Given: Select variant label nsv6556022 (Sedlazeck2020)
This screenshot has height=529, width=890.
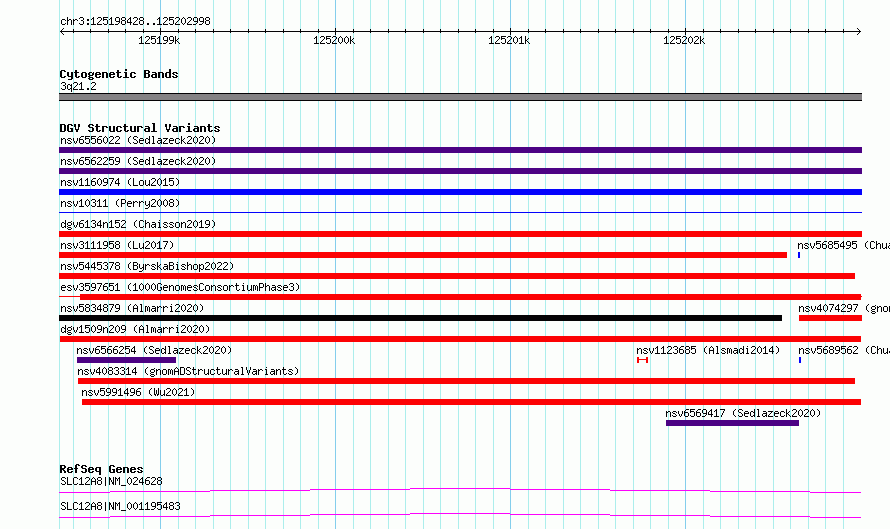Looking at the screenshot, I should point(138,140).
